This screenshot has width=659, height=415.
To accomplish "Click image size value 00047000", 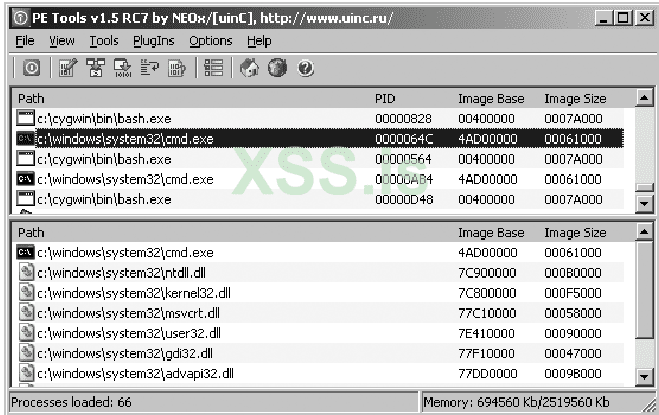I will pyautogui.click(x=573, y=354).
